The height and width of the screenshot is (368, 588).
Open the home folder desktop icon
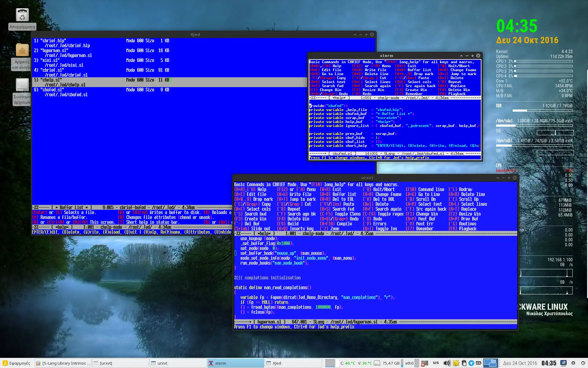tap(22, 50)
